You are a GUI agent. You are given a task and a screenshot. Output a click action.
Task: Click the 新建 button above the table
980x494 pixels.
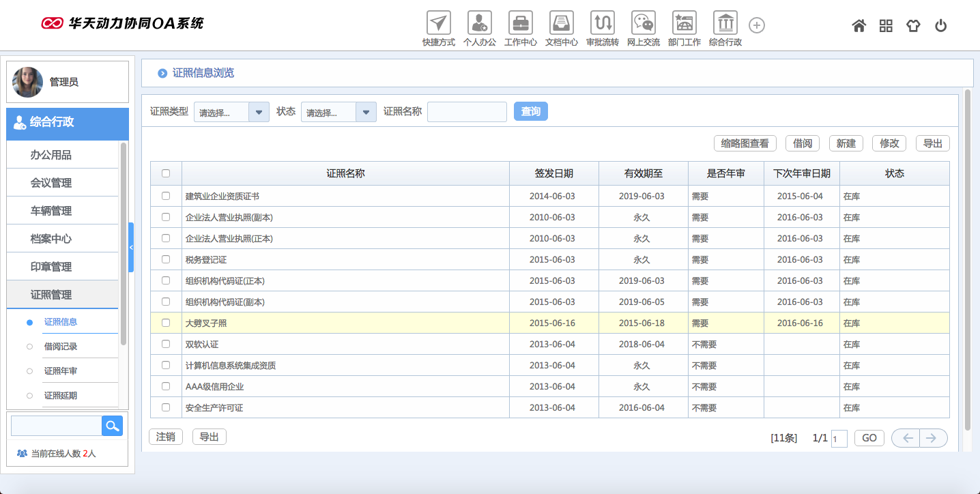[x=846, y=143]
